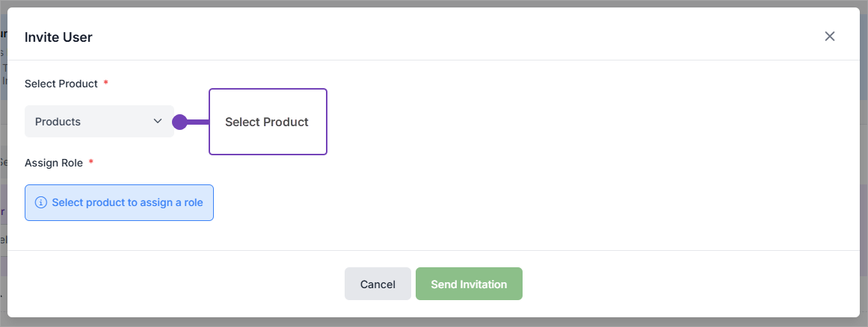Image resolution: width=868 pixels, height=327 pixels.
Task: Click the Select Product field label
Action: [x=61, y=84]
